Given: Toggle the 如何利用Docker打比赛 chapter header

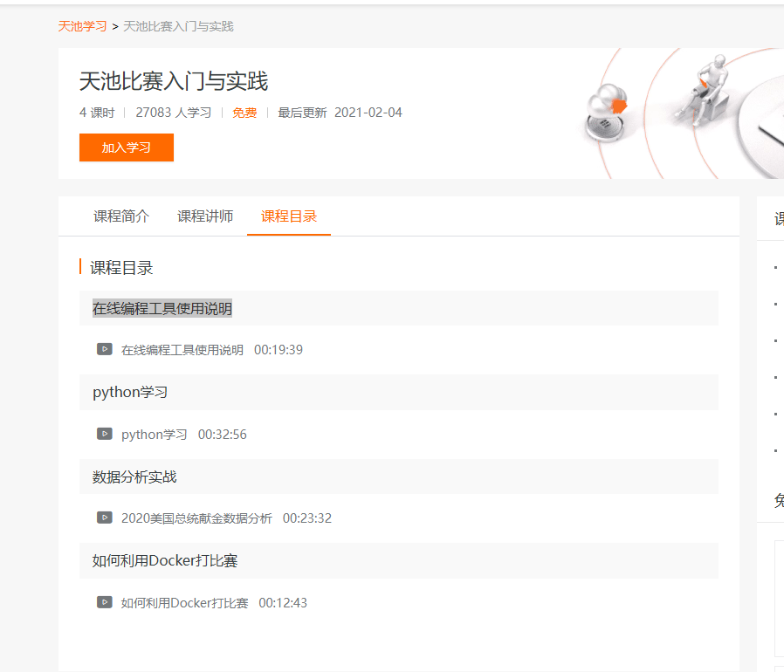Looking at the screenshot, I should click(x=165, y=561).
